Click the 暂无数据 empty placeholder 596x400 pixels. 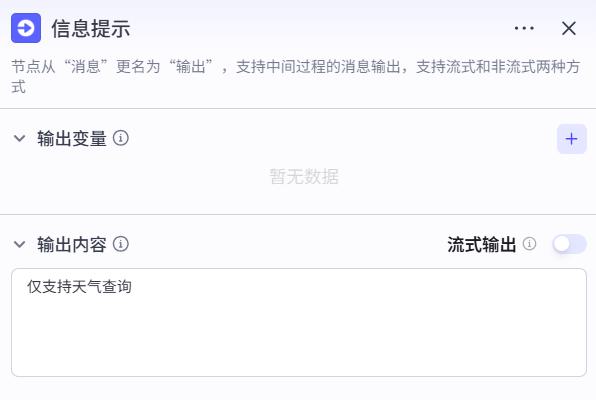pos(304,176)
